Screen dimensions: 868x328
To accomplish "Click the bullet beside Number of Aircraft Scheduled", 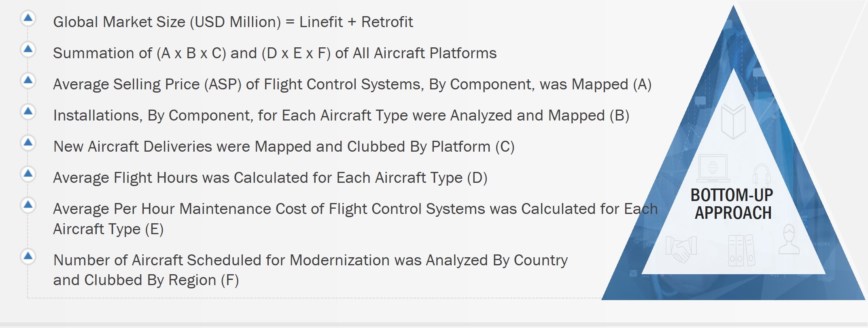I will [x=28, y=256].
